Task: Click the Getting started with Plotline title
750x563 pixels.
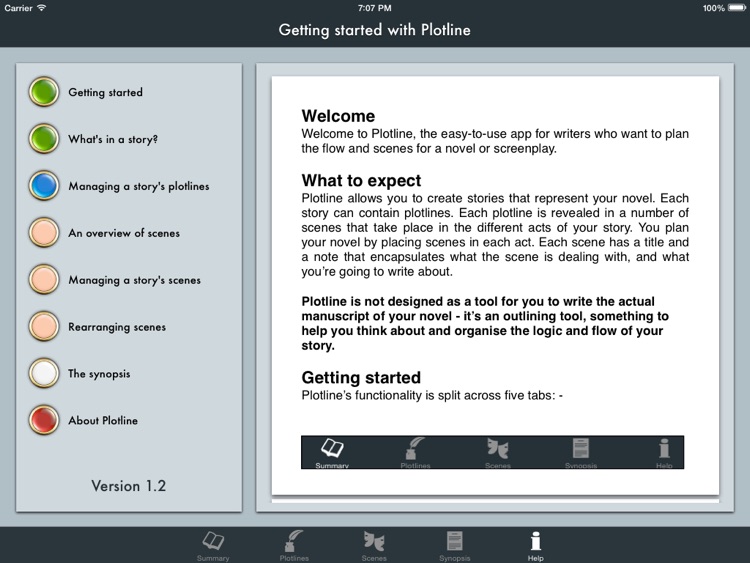Action: tap(375, 30)
